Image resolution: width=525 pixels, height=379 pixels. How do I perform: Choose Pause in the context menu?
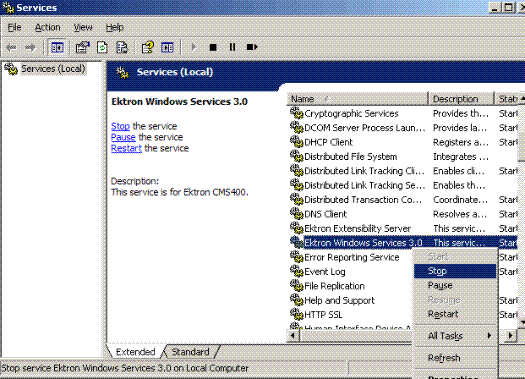click(455, 285)
